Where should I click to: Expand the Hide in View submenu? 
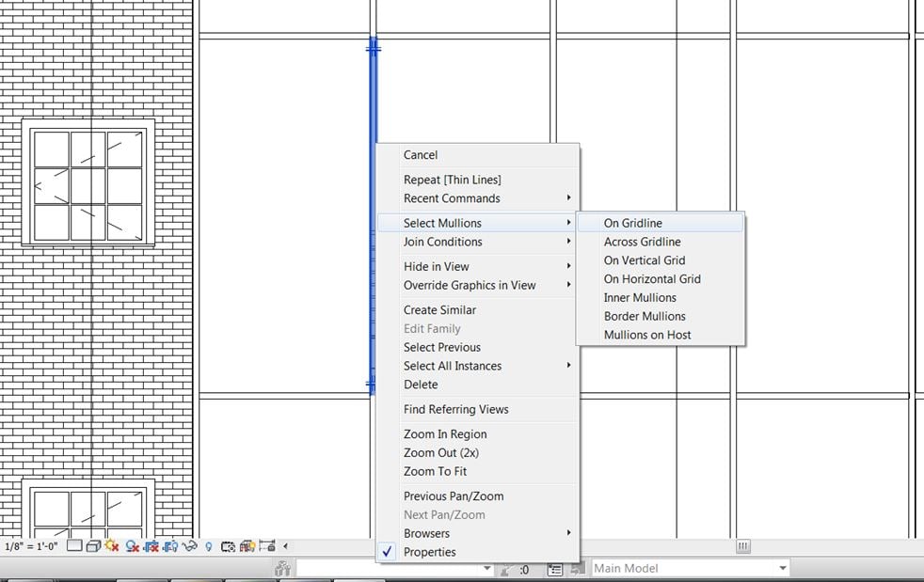[x=436, y=266]
